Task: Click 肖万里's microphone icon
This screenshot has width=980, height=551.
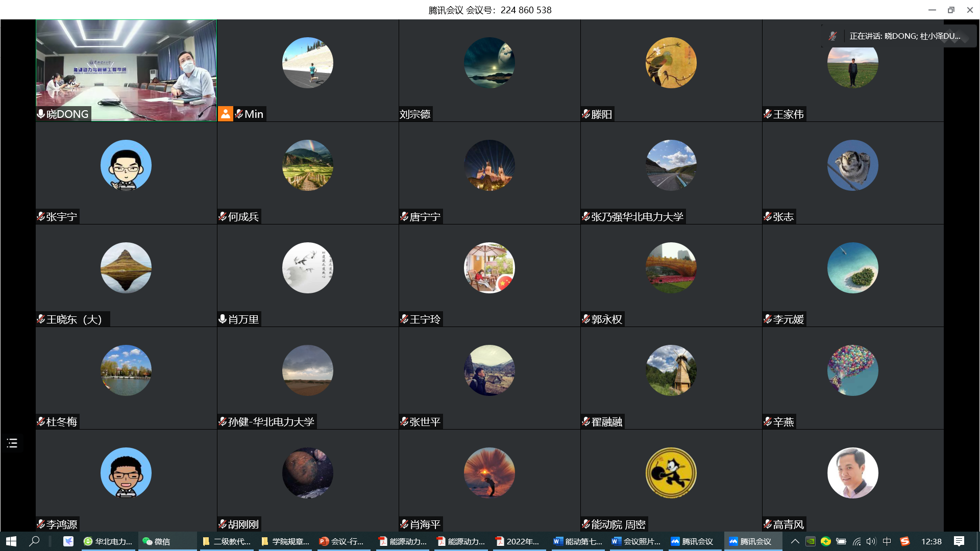Action: click(223, 319)
